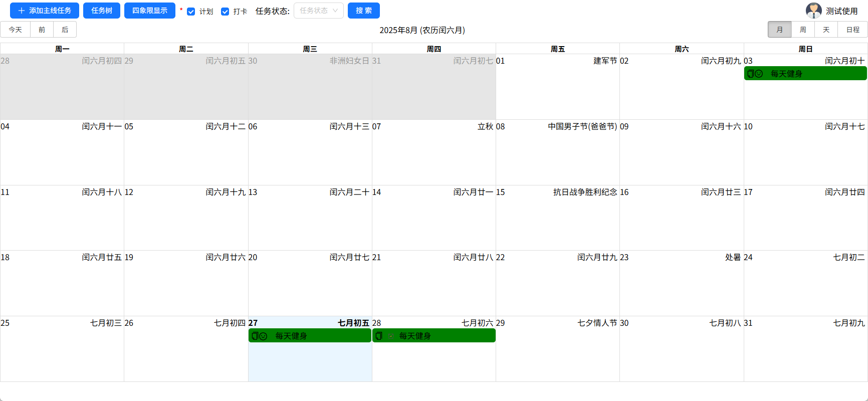868x401 pixels.
Task: Click the 周一 column header
Action: (x=62, y=49)
